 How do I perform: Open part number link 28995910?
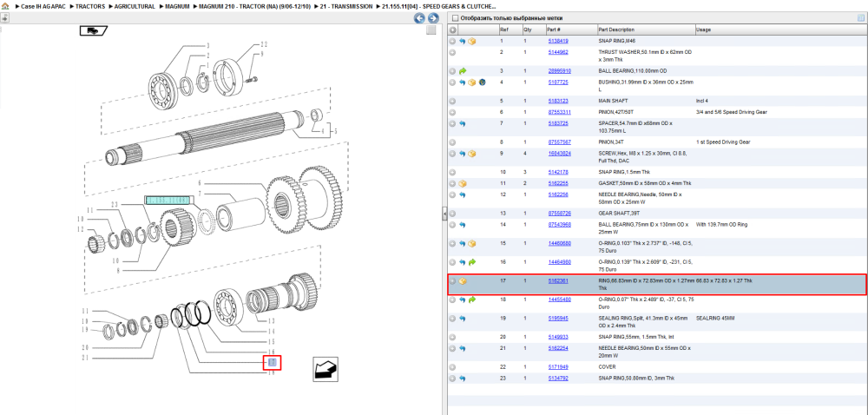coord(560,71)
